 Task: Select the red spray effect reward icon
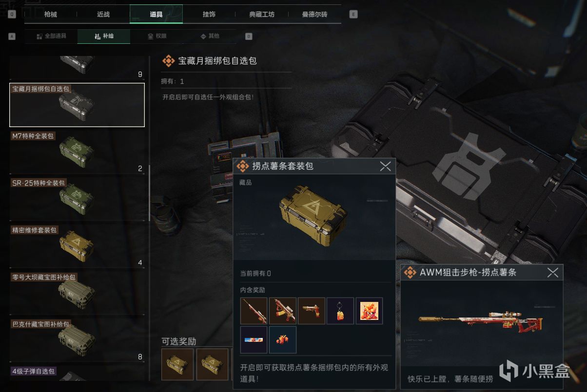pyautogui.click(x=282, y=339)
